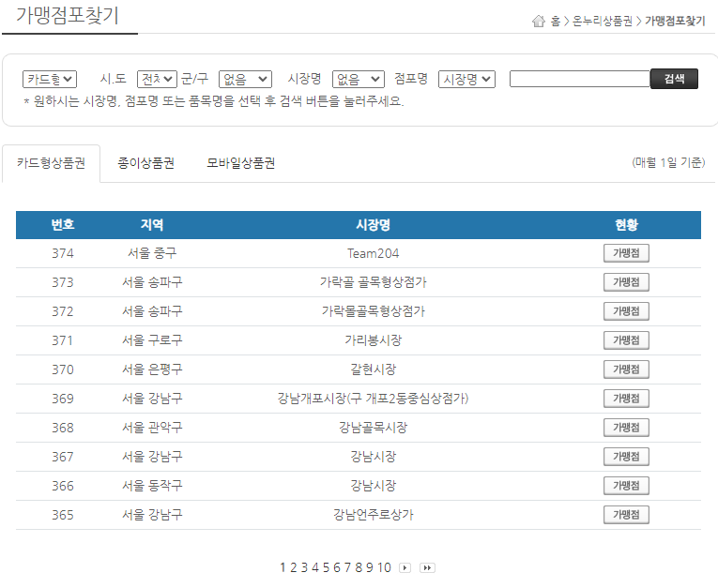Go to page 8
718x588 pixels.
[x=359, y=568]
